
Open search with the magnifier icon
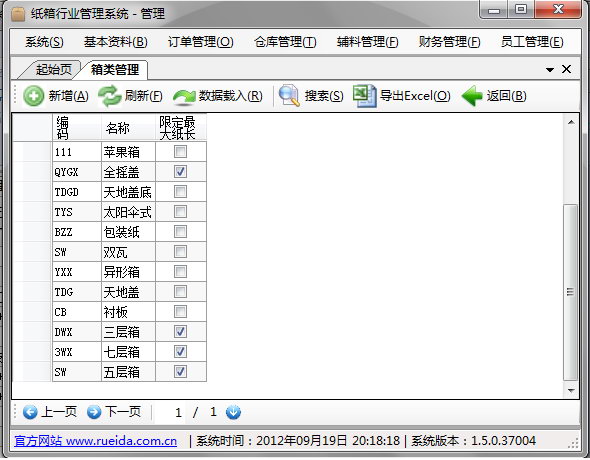[x=289, y=96]
